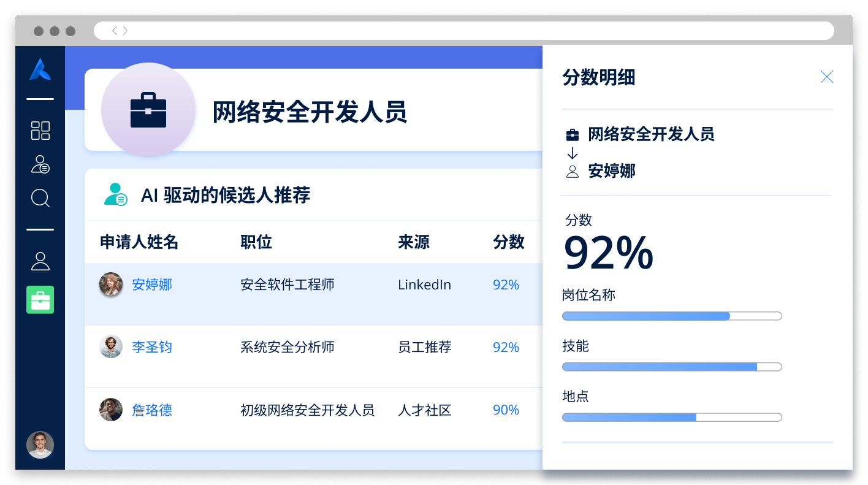Click the blue app logo in sidebar

click(x=40, y=69)
